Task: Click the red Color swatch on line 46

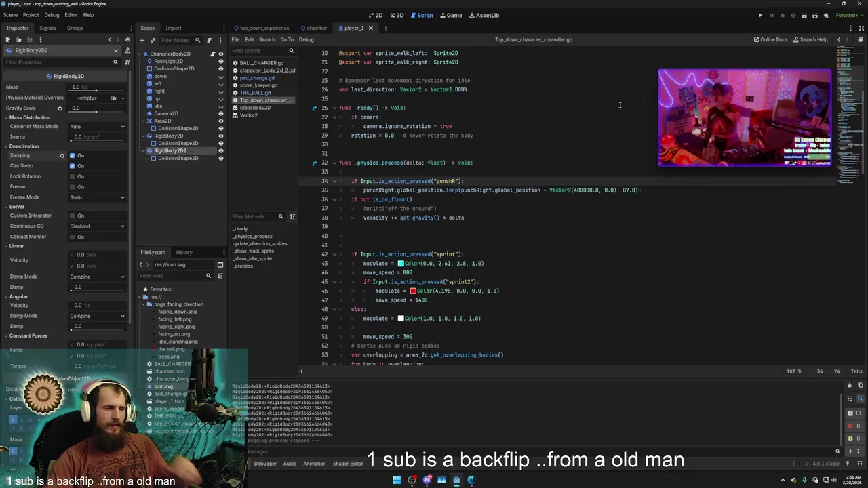Action: pos(413,291)
